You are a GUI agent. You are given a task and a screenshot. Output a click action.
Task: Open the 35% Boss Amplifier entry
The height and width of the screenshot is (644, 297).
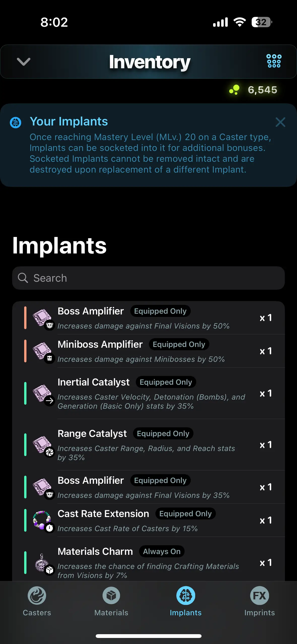click(x=148, y=487)
